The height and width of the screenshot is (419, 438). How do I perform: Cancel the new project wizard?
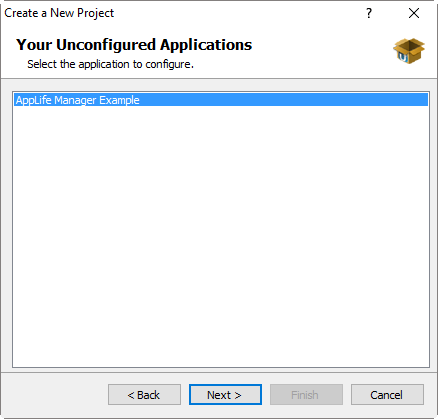(387, 395)
